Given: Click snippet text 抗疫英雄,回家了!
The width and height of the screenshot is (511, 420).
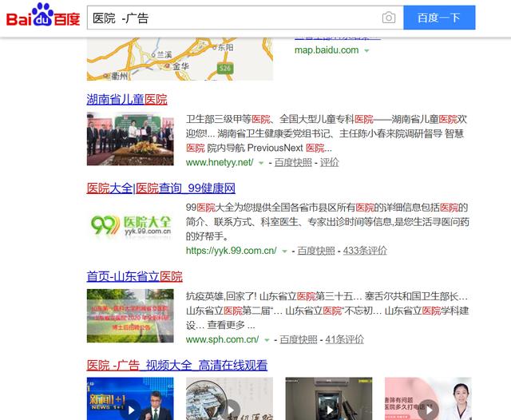Looking at the screenshot, I should 221,296.
